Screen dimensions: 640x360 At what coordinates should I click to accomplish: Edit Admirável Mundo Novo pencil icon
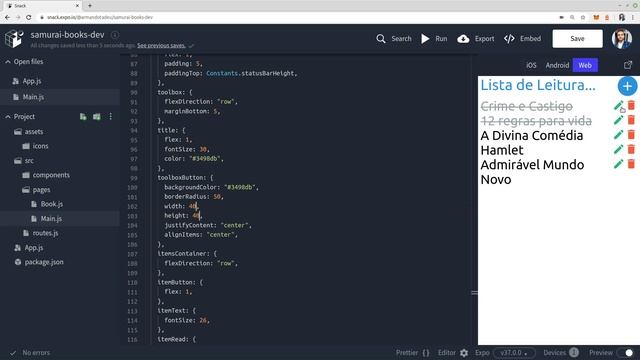[x=618, y=164]
